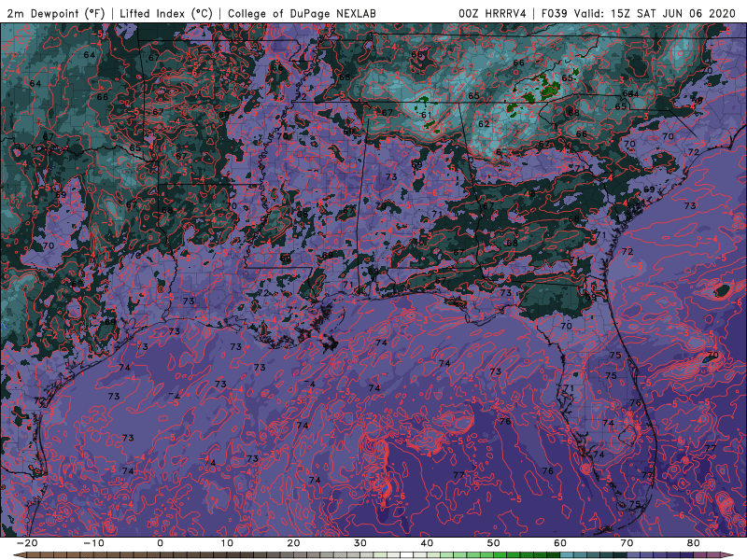Click the right arrow end of the color bar
This screenshot has width=747, height=560.
pyautogui.click(x=727, y=554)
